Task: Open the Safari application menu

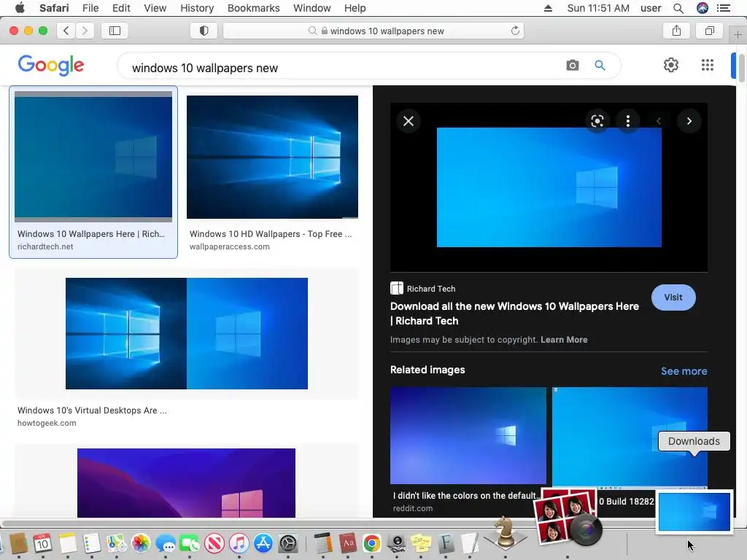Action: coord(54,8)
